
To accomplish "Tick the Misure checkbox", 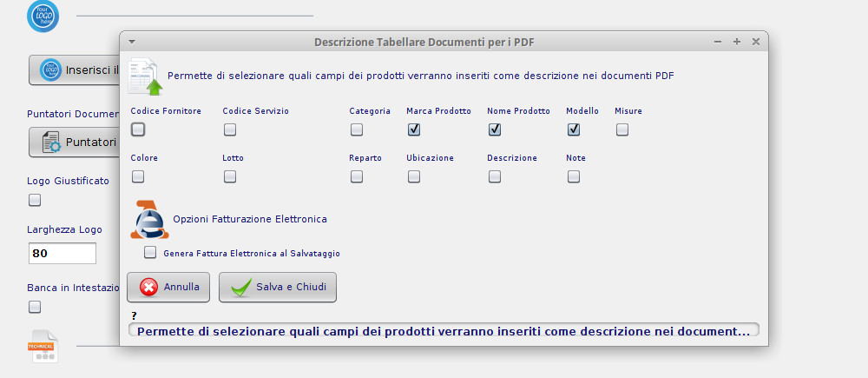I will tap(622, 129).
